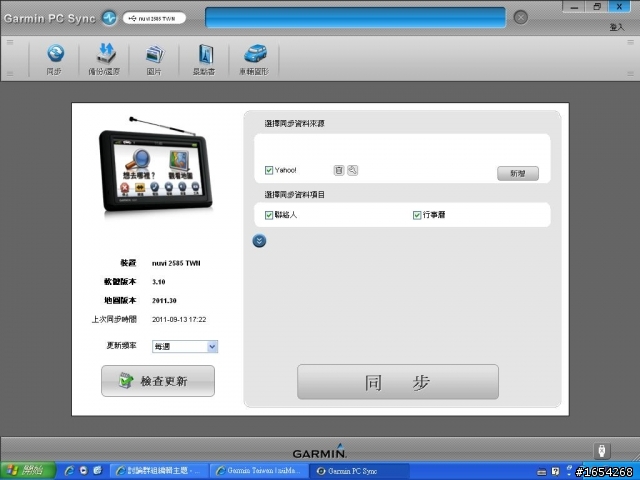The height and width of the screenshot is (480, 640).
Task: Toggle the 聯絡人 contacts checkbox
Action: click(x=269, y=215)
